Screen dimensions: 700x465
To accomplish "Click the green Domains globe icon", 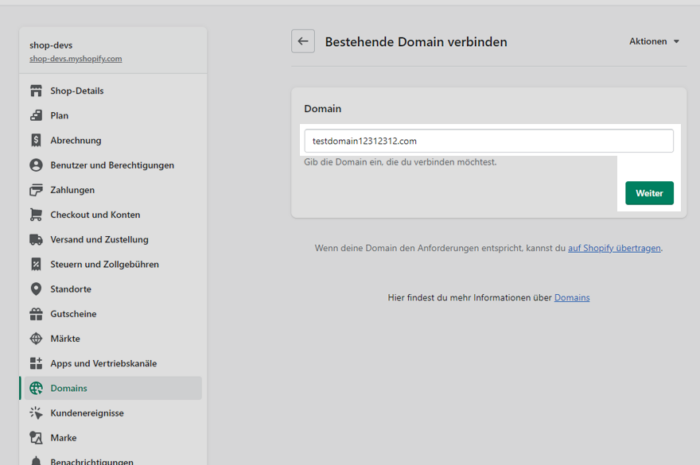I will [x=36, y=388].
